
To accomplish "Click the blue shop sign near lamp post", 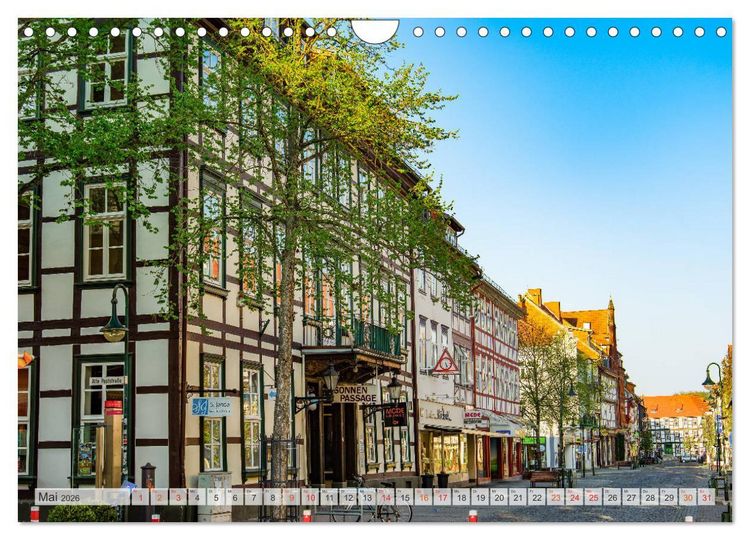I will (x=211, y=406).
